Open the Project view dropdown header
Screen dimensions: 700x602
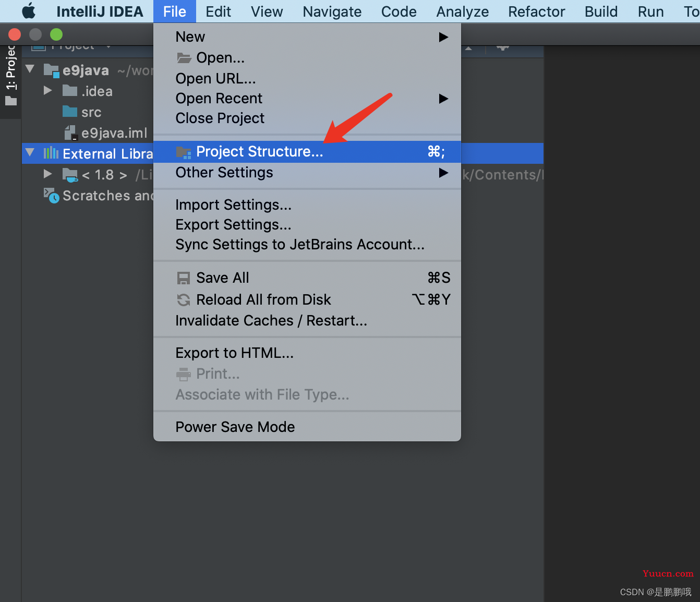coord(72,47)
